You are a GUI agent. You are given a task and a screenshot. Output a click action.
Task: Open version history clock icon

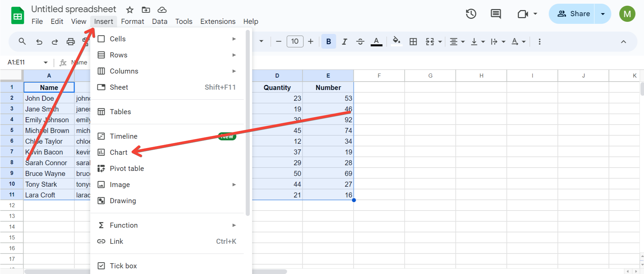click(471, 14)
